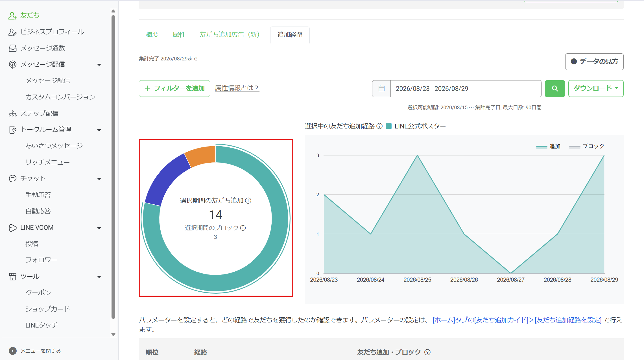Open the 属性情報とは？ link

pyautogui.click(x=237, y=88)
